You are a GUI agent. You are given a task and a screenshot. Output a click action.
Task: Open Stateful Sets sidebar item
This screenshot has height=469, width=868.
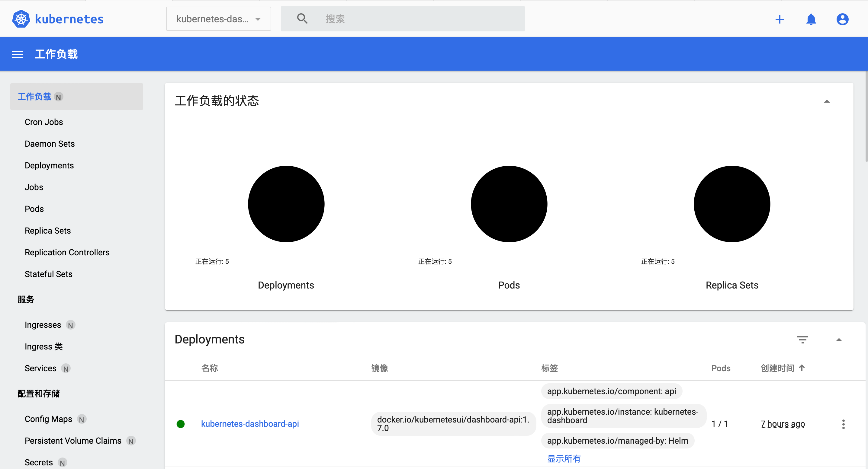(49, 274)
